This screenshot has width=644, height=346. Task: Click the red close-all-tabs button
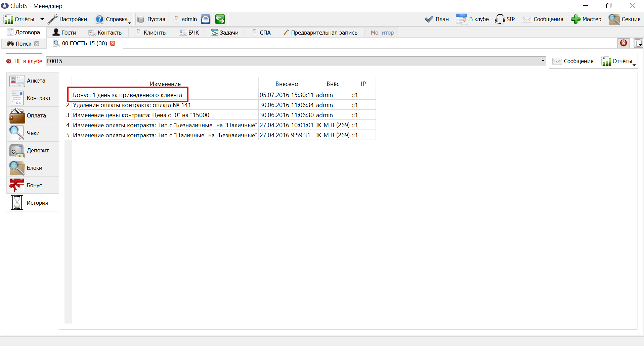click(624, 43)
